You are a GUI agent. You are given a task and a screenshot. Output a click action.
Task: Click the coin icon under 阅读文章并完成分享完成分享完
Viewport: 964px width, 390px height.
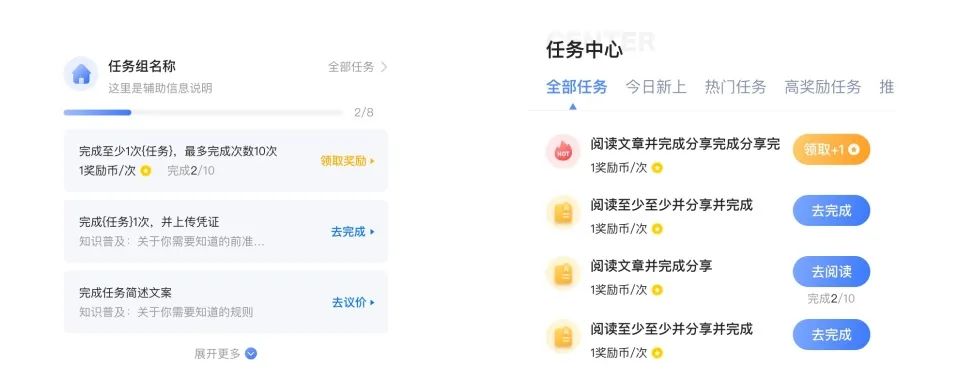click(657, 167)
